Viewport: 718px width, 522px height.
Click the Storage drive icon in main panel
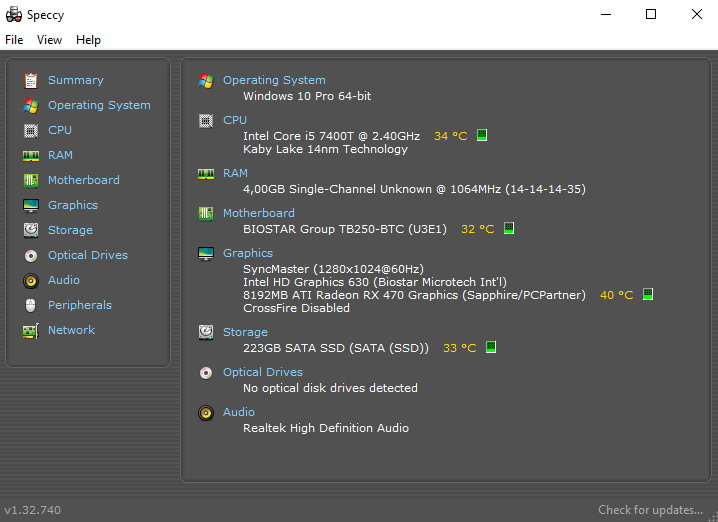pyautogui.click(x=206, y=332)
